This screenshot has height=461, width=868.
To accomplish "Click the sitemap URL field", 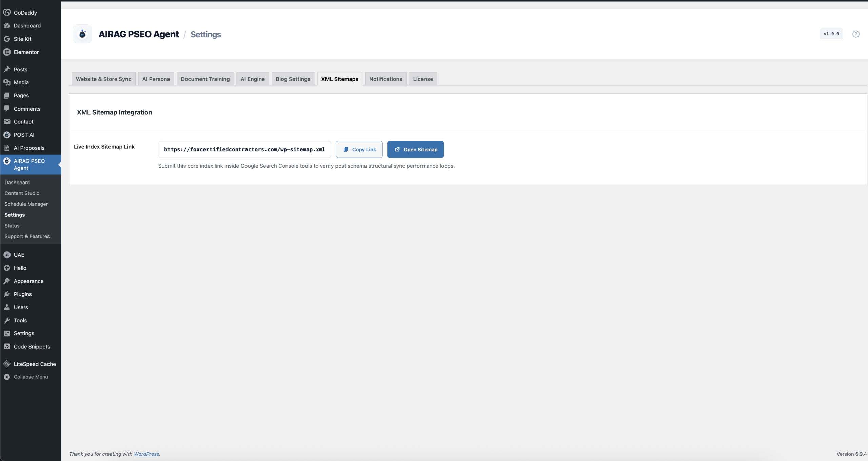I will pyautogui.click(x=244, y=150).
